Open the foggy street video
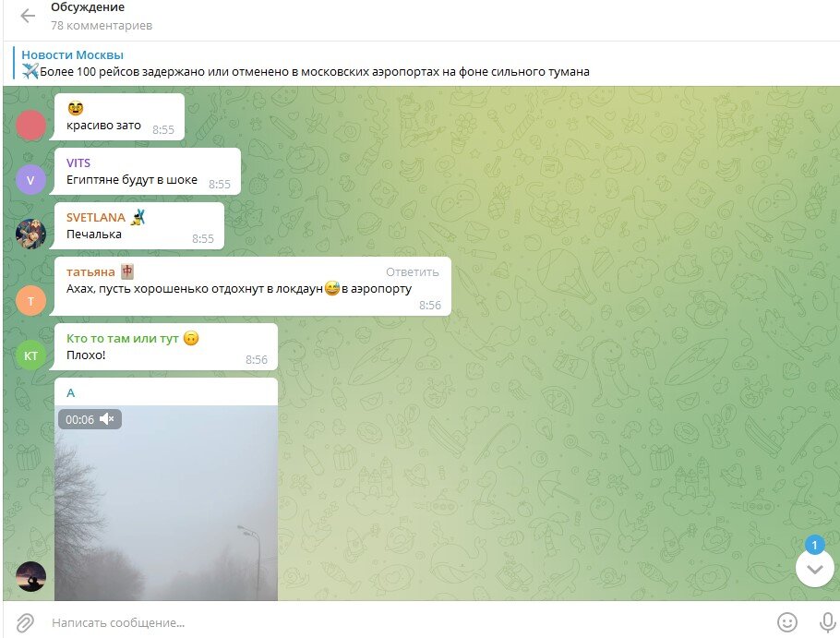This screenshot has width=840, height=638. pos(166,502)
